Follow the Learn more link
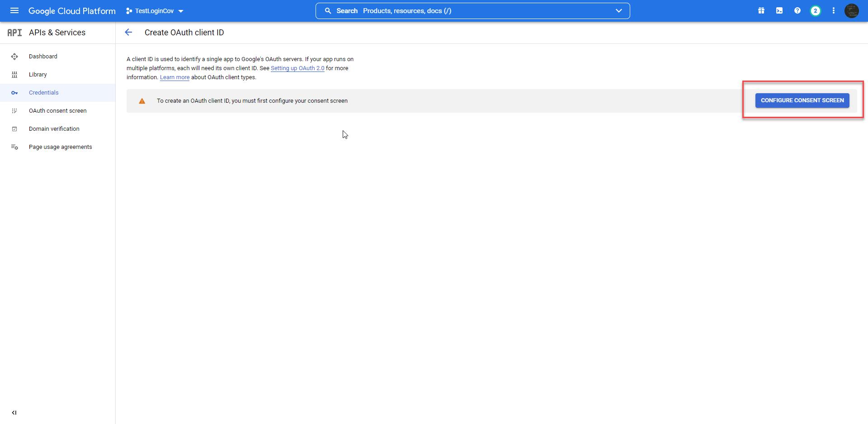 175,77
